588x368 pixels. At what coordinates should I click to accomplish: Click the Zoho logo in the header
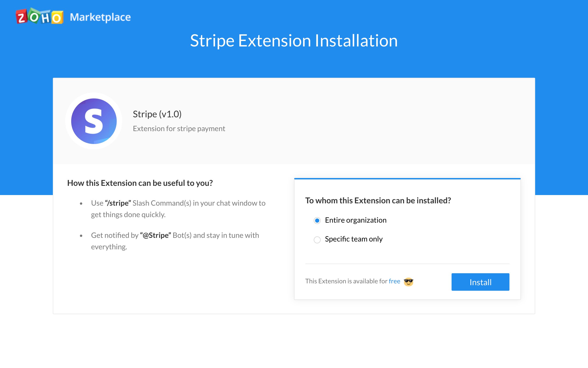[40, 16]
